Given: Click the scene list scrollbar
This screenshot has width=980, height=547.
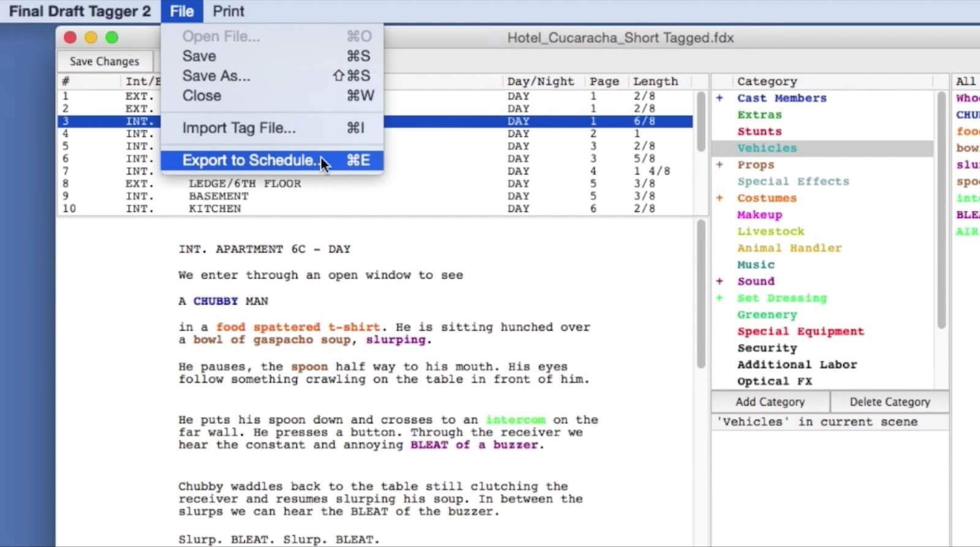Looking at the screenshot, I should 701,121.
